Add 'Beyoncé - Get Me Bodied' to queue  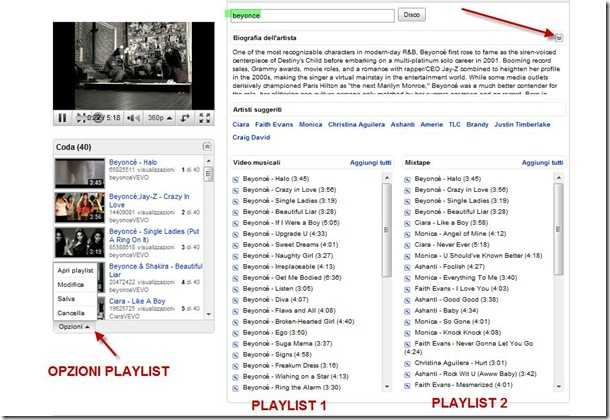pos(235,278)
